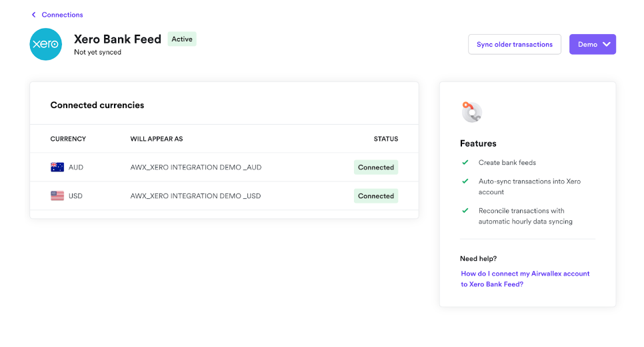
Task: Click the Connected badge in USD row
Action: (x=376, y=196)
